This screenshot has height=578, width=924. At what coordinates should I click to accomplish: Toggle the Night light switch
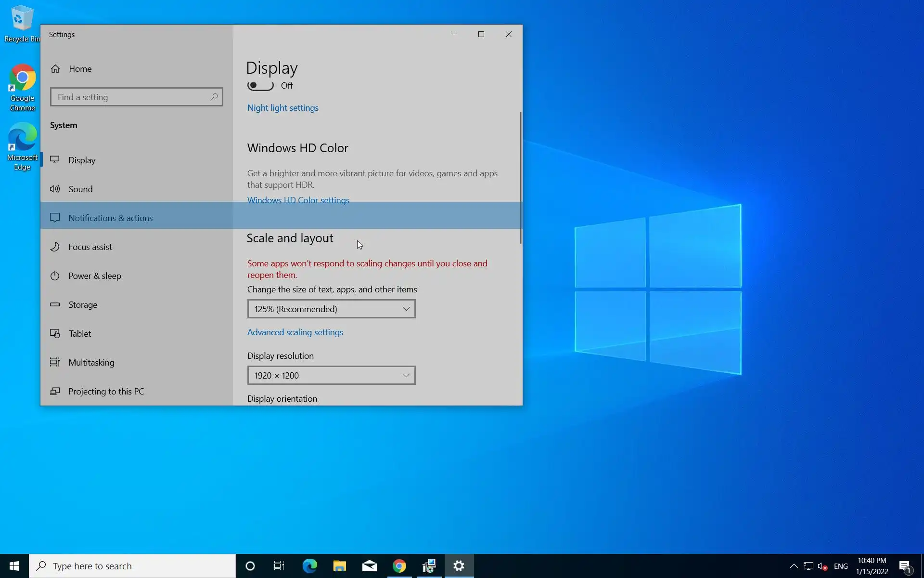click(260, 86)
